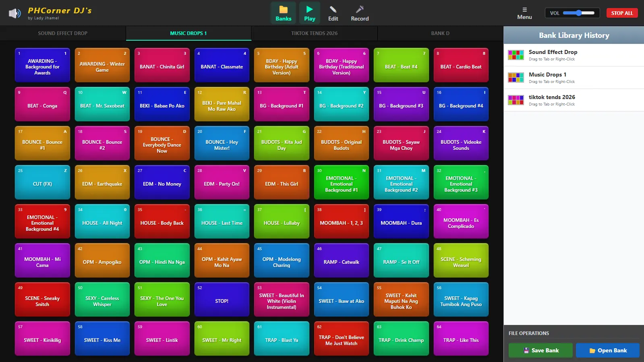The image size is (644, 362).
Task: Play BDAY Happy Birthday Adult Version pad
Action: (282, 65)
